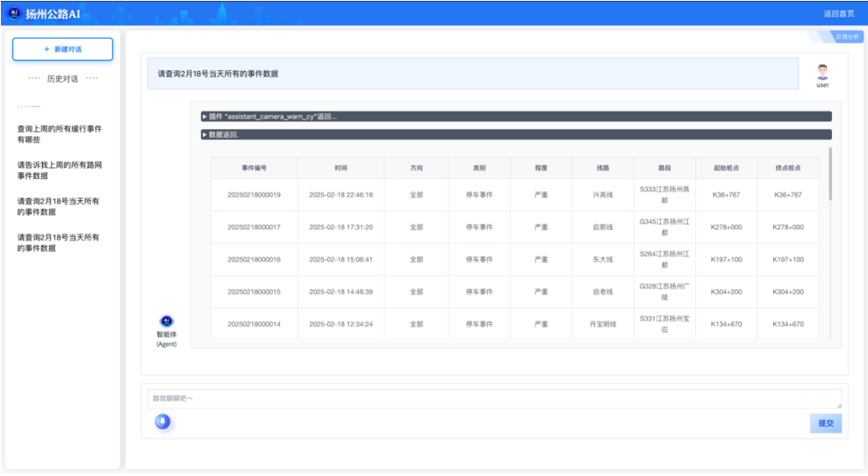868x476 pixels.
Task: Click the 交调分析 corner tag
Action: pos(845,37)
